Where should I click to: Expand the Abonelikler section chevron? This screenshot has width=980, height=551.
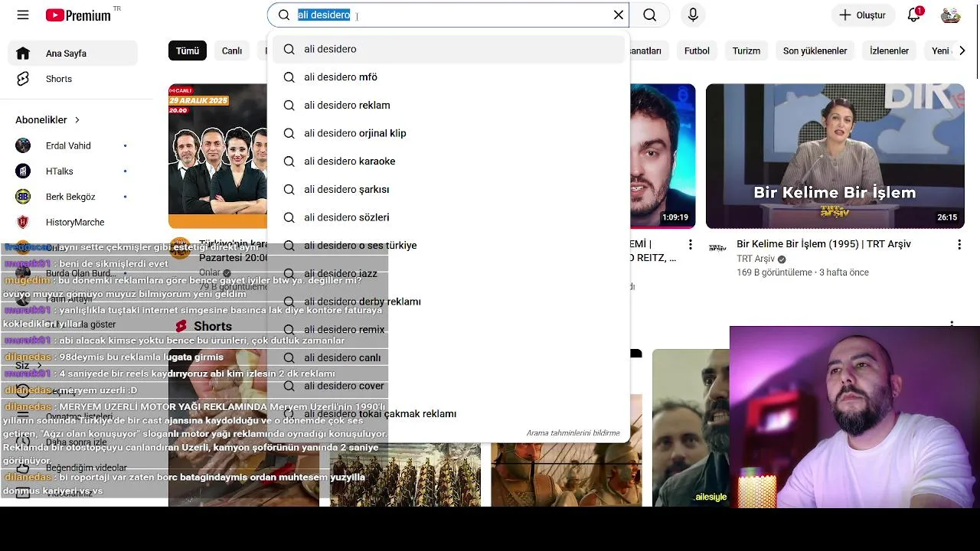click(77, 120)
